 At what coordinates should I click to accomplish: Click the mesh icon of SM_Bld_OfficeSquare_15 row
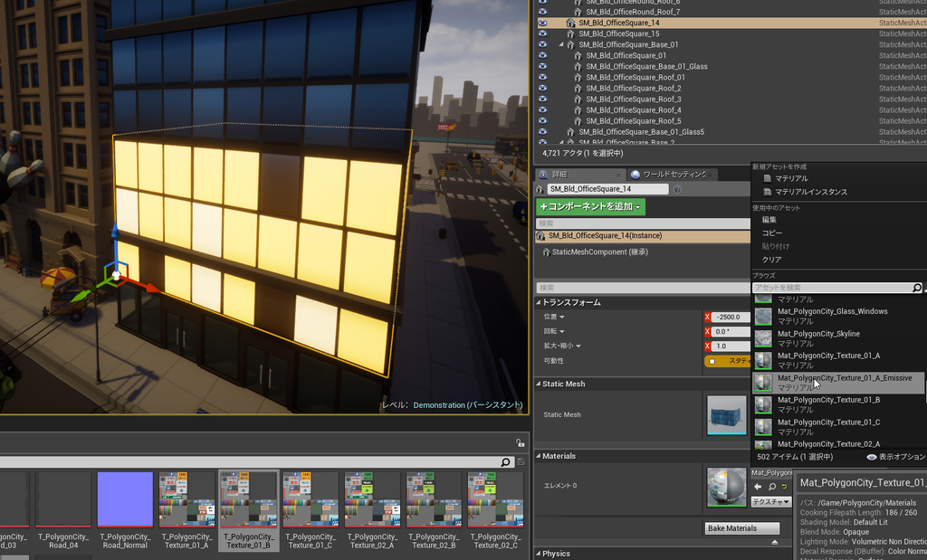click(x=570, y=33)
